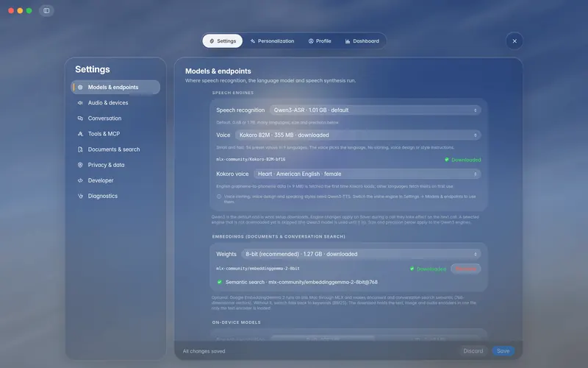This screenshot has width=588, height=368.
Task: Open the Profile tab
Action: (320, 41)
